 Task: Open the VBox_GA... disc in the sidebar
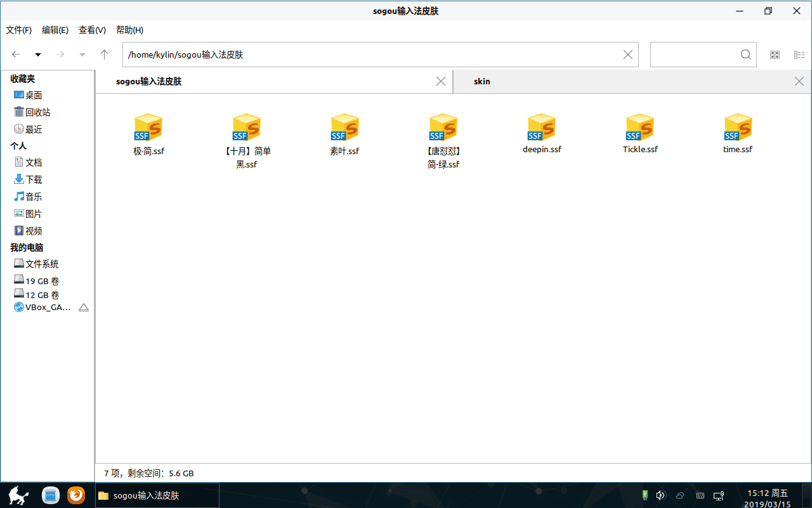pyautogui.click(x=42, y=308)
